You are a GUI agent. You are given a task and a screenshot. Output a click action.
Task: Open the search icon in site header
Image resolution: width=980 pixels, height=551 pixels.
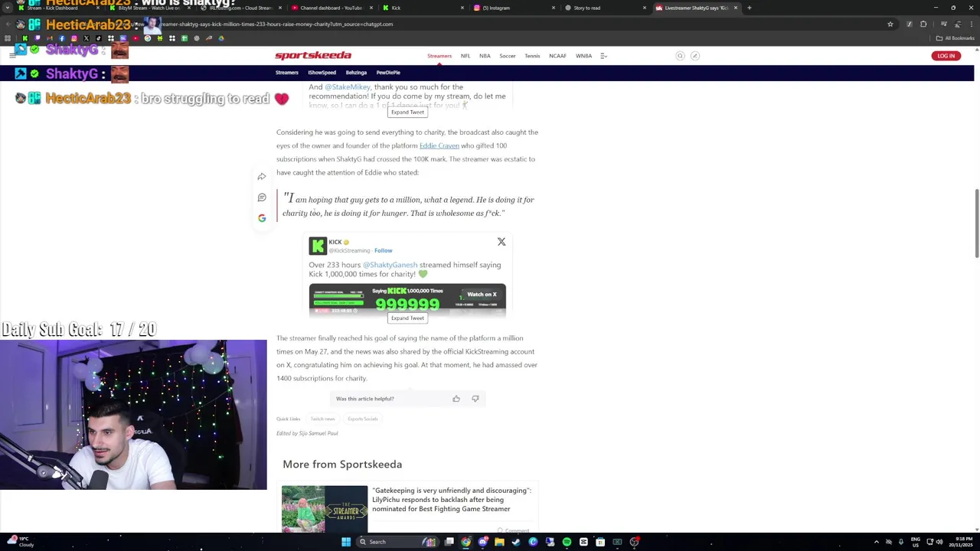click(x=680, y=56)
